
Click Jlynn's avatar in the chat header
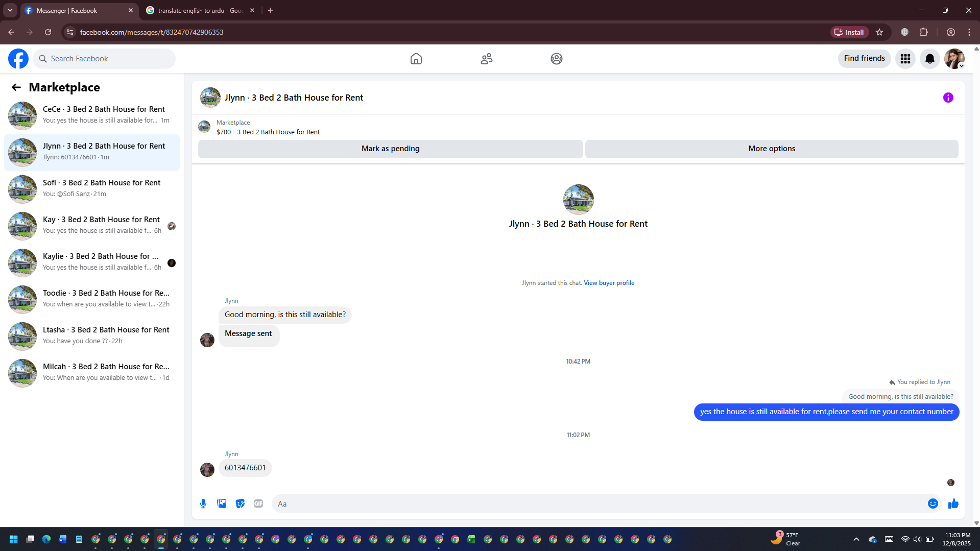coord(210,98)
